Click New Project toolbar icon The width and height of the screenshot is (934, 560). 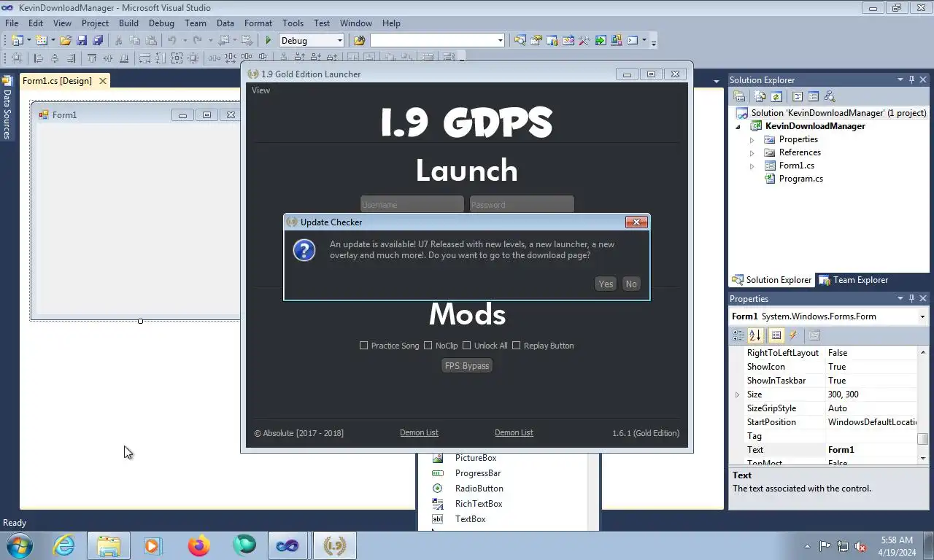[x=17, y=40]
